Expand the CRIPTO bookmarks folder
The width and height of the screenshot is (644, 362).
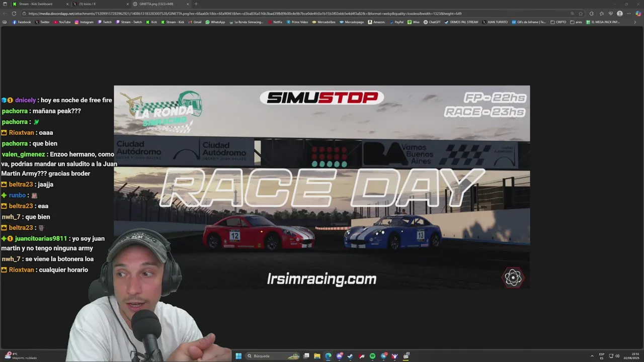tap(558, 22)
